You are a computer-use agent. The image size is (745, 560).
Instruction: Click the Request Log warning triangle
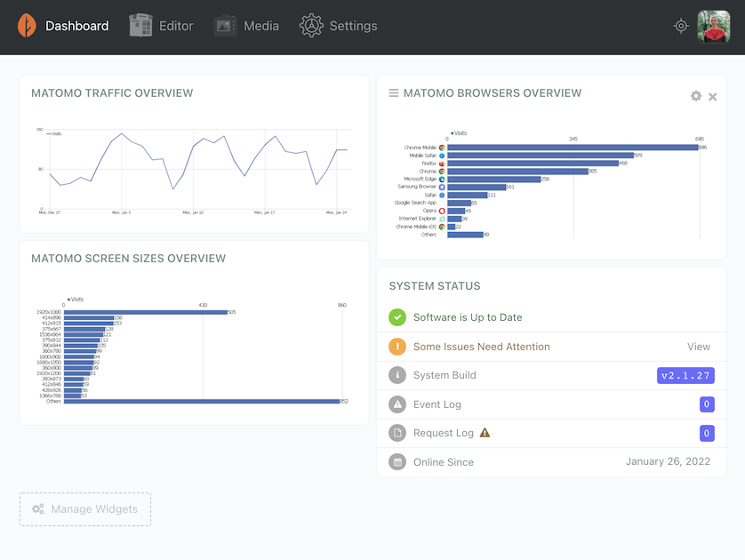click(485, 433)
